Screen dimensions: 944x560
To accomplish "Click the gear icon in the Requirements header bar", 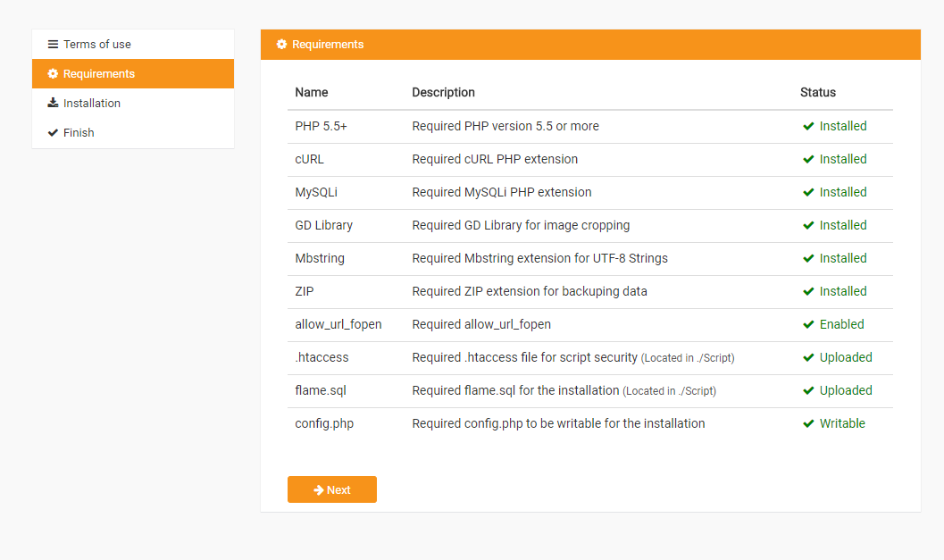I will pos(281,44).
